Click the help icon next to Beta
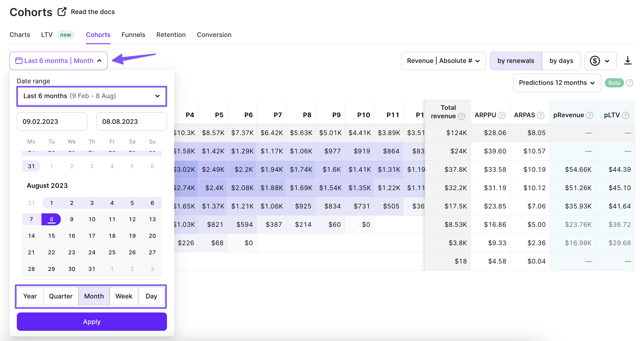 (x=630, y=83)
